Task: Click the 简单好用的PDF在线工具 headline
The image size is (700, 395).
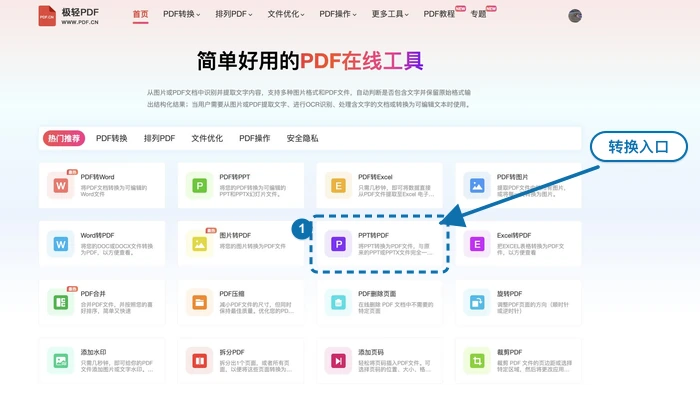Action: tap(310, 61)
